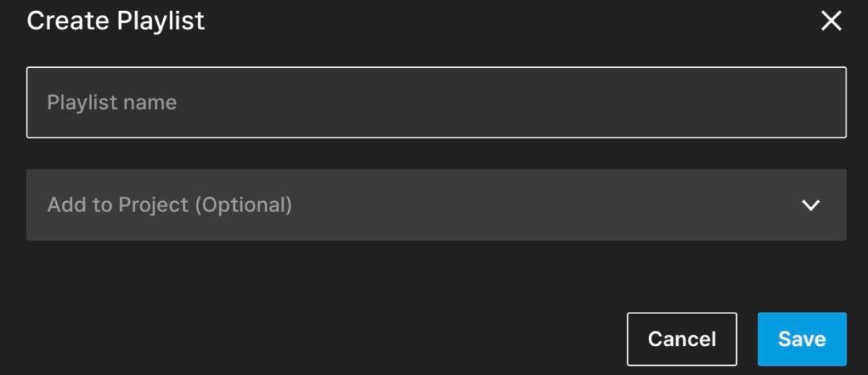Choose a project from Add to Project
This screenshot has height=375, width=868.
pyautogui.click(x=436, y=205)
